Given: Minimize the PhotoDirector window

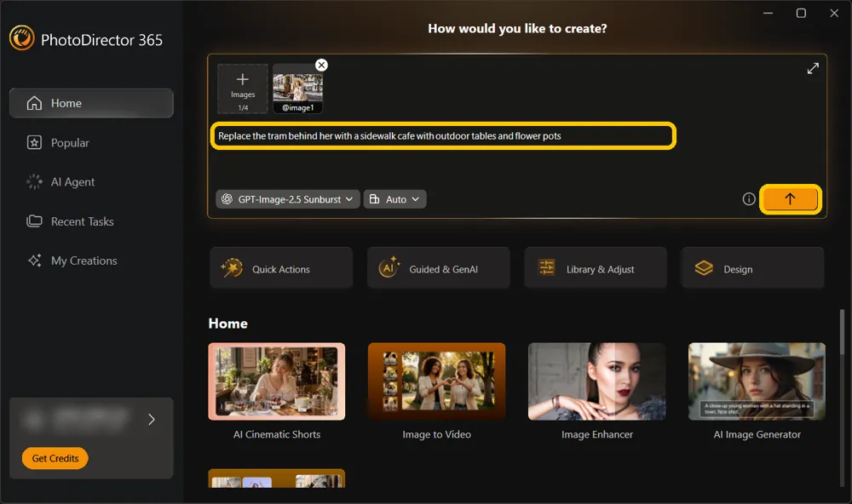Looking at the screenshot, I should click(x=768, y=13).
